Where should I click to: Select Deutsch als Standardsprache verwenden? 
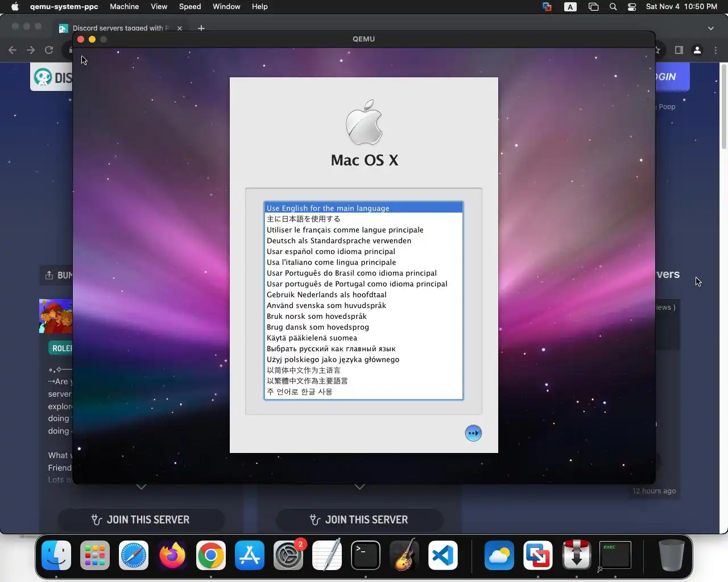pyautogui.click(x=363, y=240)
